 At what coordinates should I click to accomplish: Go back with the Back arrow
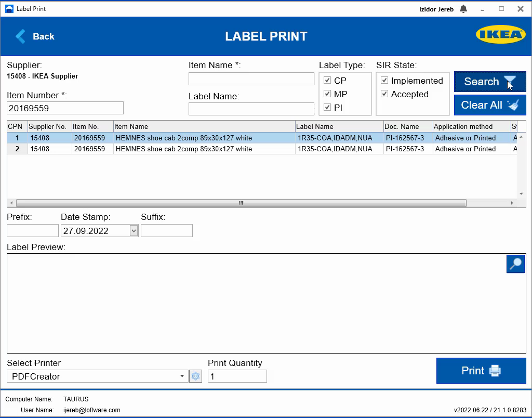[35, 36]
